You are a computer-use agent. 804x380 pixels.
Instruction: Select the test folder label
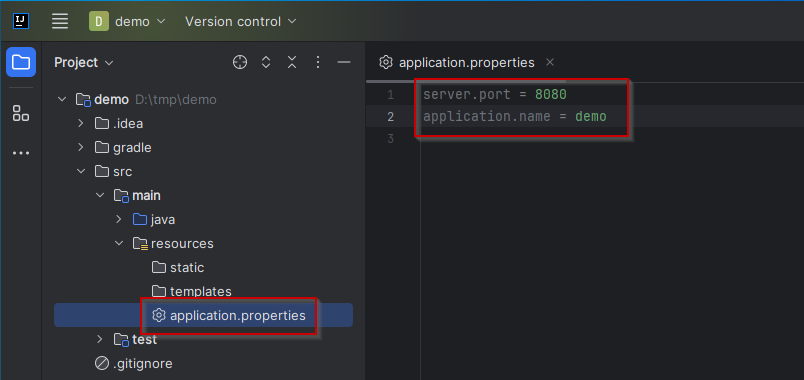pyautogui.click(x=145, y=339)
